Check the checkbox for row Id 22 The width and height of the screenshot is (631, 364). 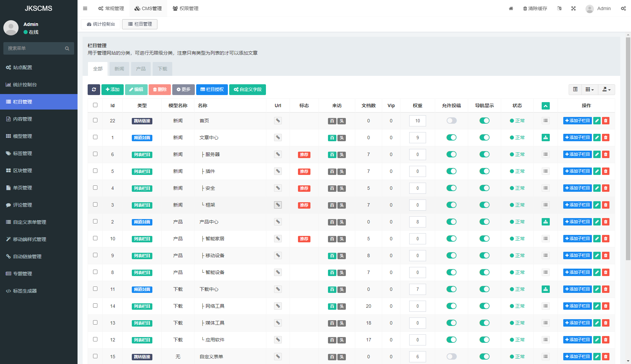pyautogui.click(x=95, y=120)
